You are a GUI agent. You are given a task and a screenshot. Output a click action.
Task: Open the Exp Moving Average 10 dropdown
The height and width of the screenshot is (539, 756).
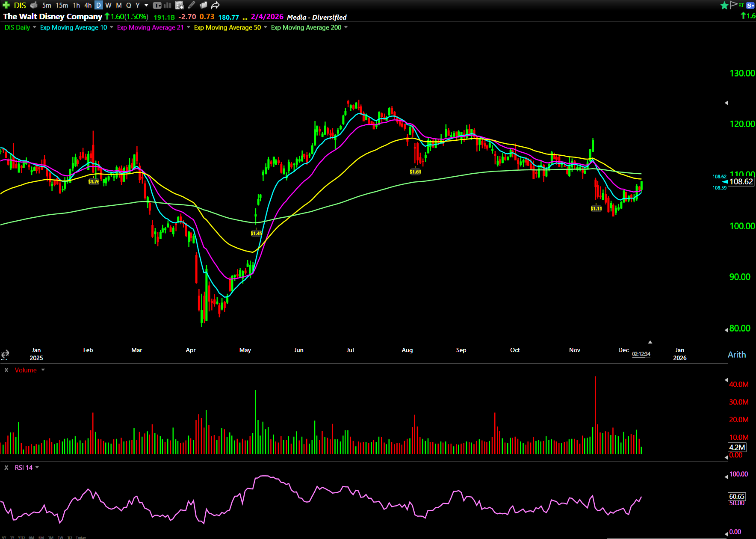pos(112,27)
